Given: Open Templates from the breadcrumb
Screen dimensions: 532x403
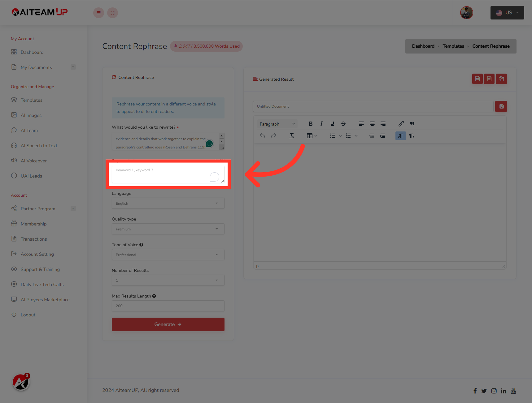Looking at the screenshot, I should coord(453,46).
